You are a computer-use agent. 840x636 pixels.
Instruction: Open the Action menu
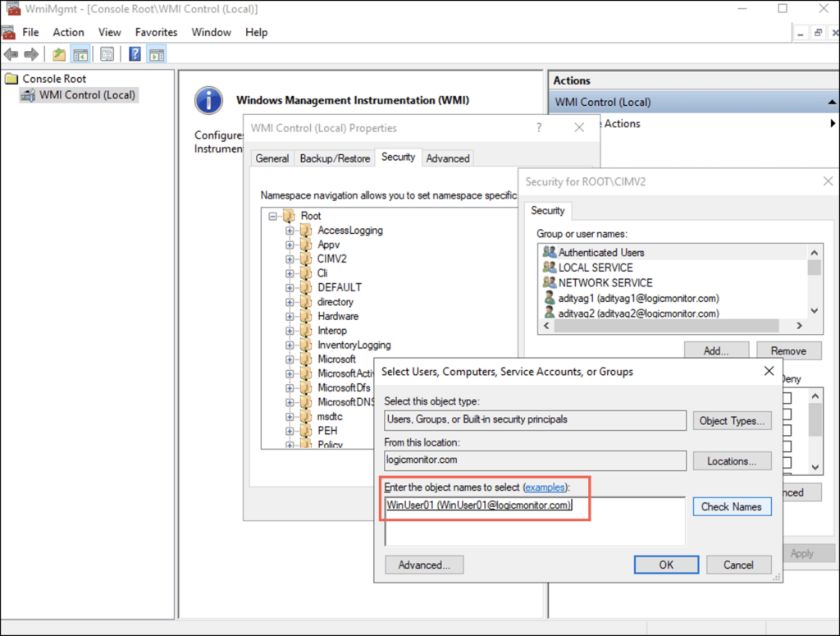pos(68,32)
